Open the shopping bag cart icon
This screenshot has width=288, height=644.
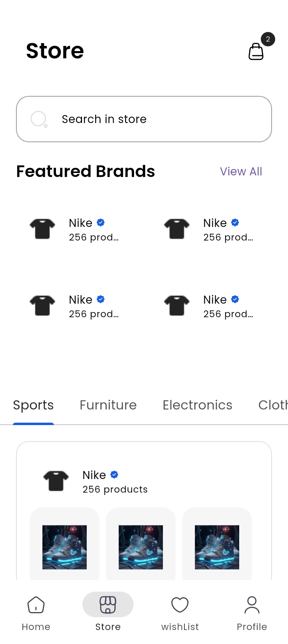tap(256, 52)
